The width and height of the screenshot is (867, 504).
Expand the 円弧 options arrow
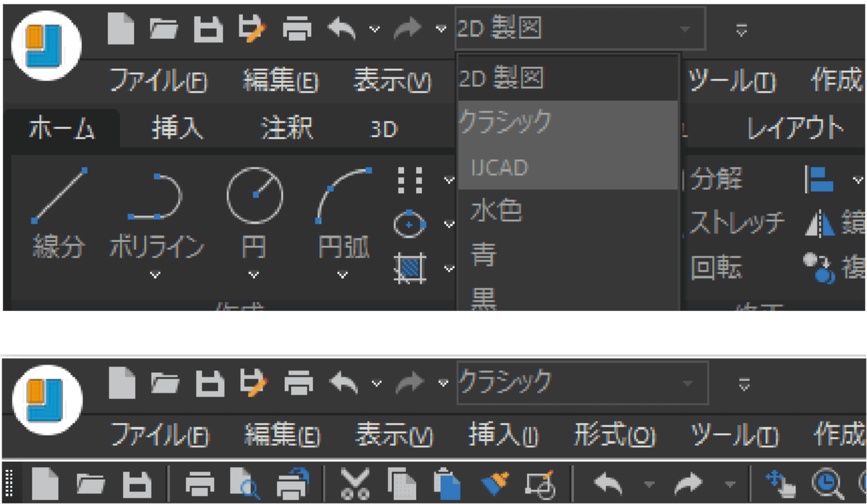tap(343, 275)
